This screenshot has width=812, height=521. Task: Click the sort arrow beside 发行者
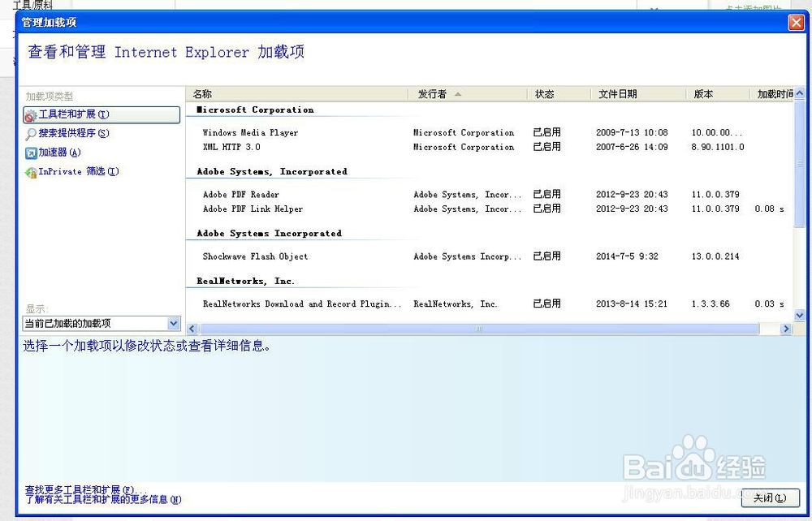coord(458,94)
